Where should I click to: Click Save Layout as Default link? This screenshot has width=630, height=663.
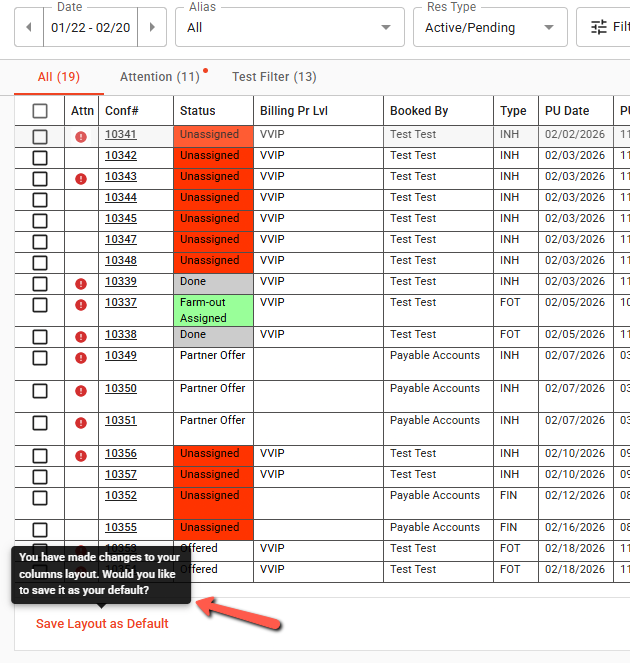pyautogui.click(x=102, y=624)
